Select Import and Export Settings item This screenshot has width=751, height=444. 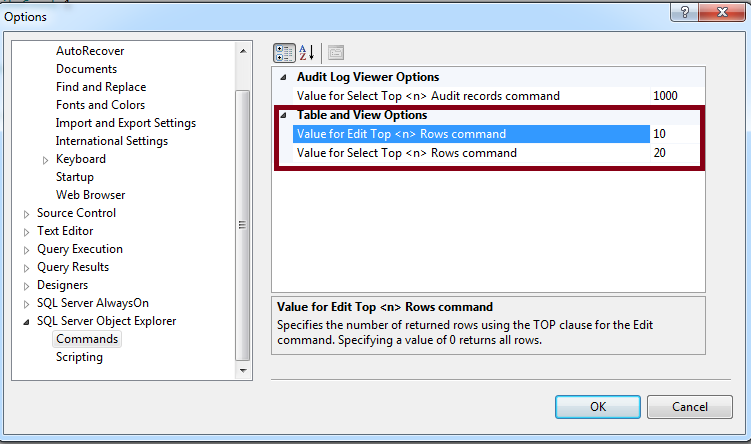tap(126, 123)
